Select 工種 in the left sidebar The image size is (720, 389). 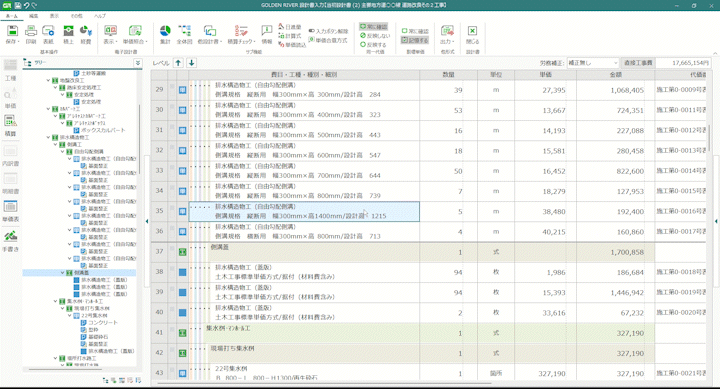click(11, 70)
